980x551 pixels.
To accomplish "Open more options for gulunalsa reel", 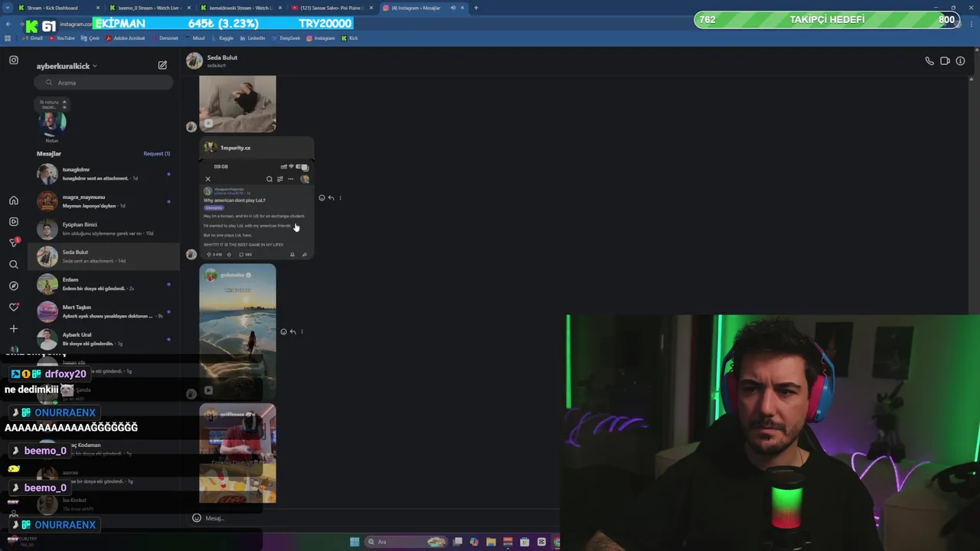I will [302, 332].
